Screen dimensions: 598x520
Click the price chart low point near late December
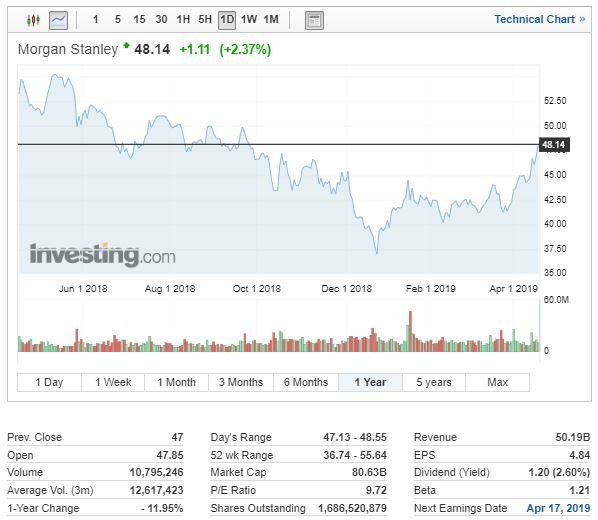pos(377,252)
